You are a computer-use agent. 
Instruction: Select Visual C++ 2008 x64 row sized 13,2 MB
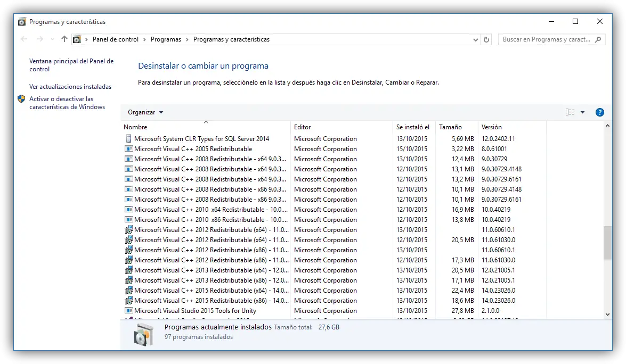click(x=334, y=179)
